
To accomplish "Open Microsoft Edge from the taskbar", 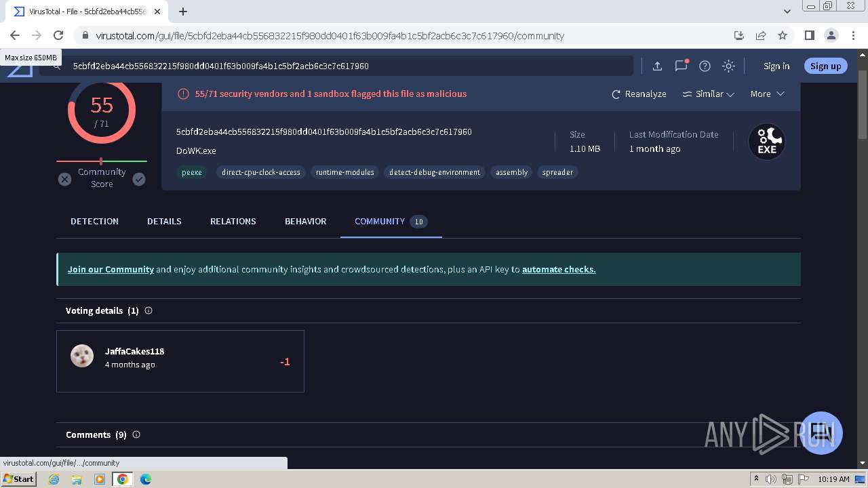I will (146, 479).
